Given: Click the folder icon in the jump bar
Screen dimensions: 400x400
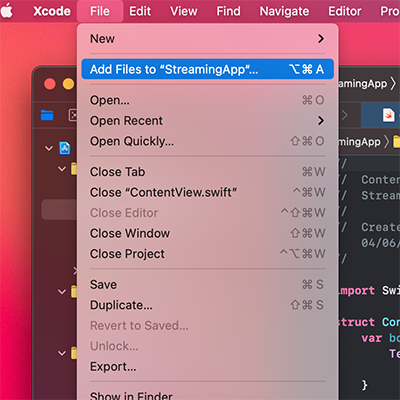Looking at the screenshot, I should tap(396, 142).
